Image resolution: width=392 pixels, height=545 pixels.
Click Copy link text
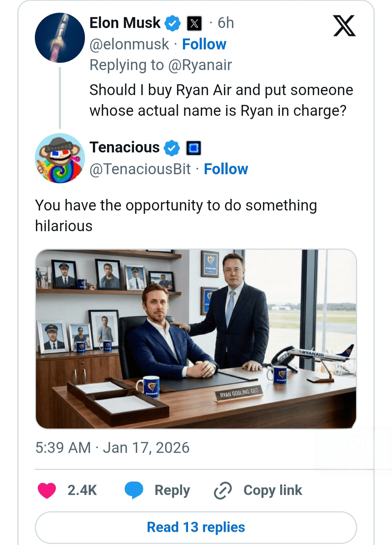273,490
